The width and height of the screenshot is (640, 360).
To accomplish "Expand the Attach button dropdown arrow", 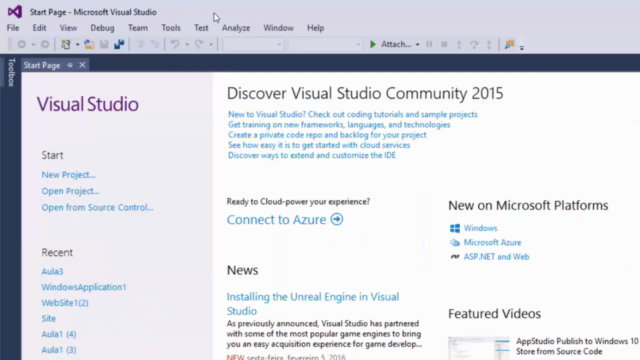I will [x=417, y=44].
